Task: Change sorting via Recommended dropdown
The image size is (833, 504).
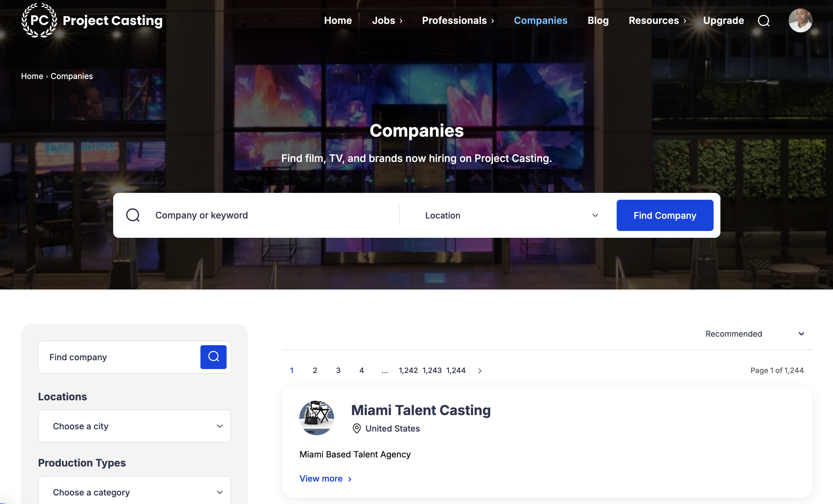Action: tap(754, 334)
